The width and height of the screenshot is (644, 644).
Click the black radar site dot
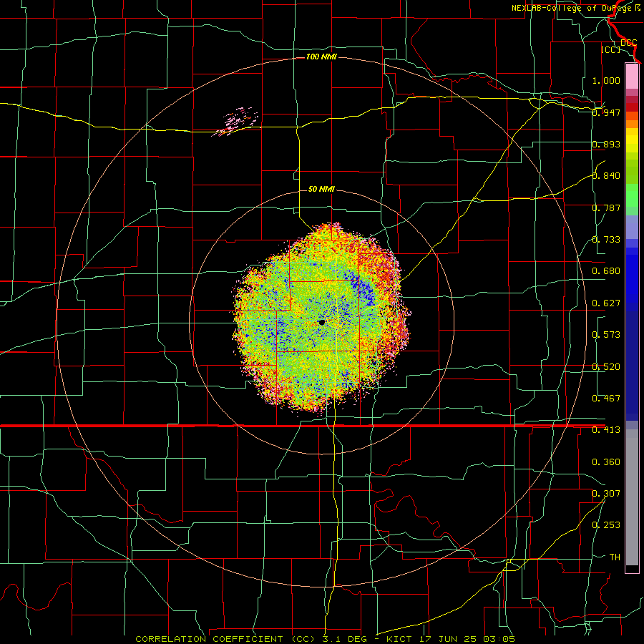click(321, 323)
